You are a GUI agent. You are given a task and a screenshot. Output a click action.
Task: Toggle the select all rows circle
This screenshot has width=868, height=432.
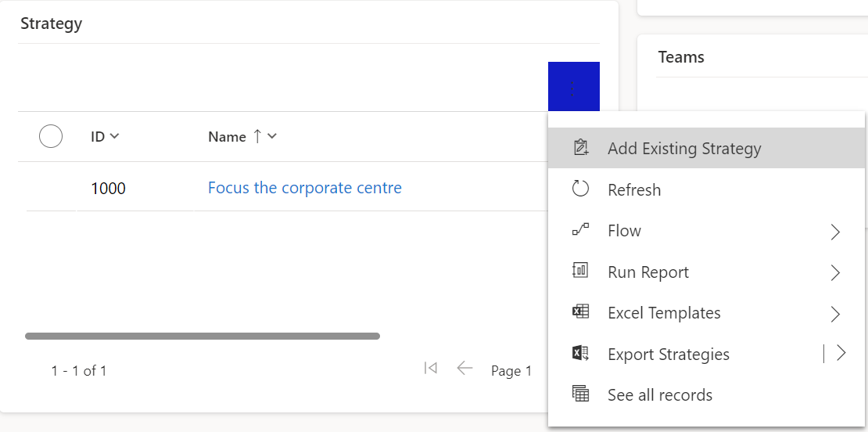coord(51,136)
